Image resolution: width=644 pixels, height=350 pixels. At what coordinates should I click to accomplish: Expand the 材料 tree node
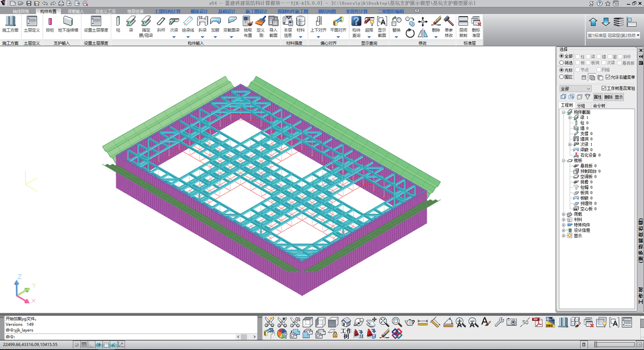point(563,220)
